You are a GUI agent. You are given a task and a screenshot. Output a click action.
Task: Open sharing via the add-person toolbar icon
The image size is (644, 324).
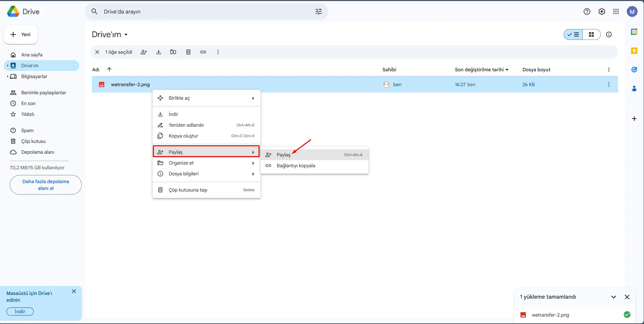144,52
